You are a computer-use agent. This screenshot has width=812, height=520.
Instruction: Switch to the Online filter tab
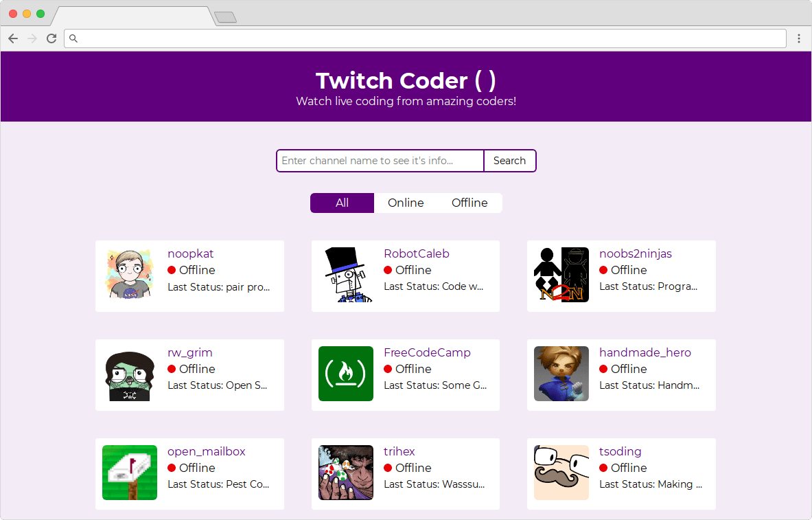pyautogui.click(x=406, y=203)
